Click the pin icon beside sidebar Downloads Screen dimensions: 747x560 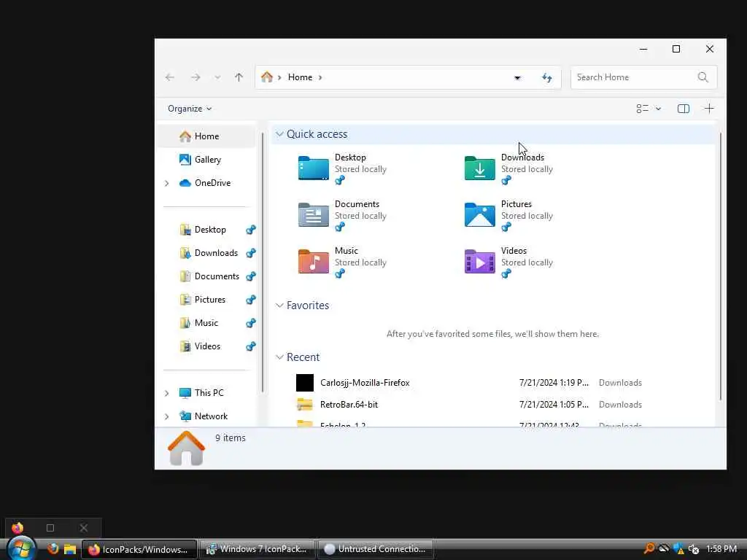[251, 253]
